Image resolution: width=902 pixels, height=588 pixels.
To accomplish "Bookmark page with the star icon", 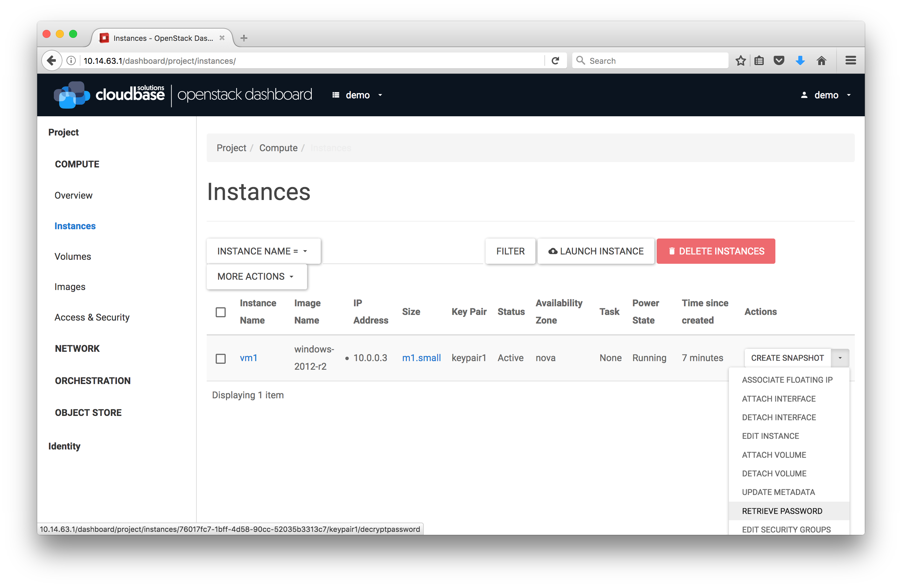I will (740, 60).
